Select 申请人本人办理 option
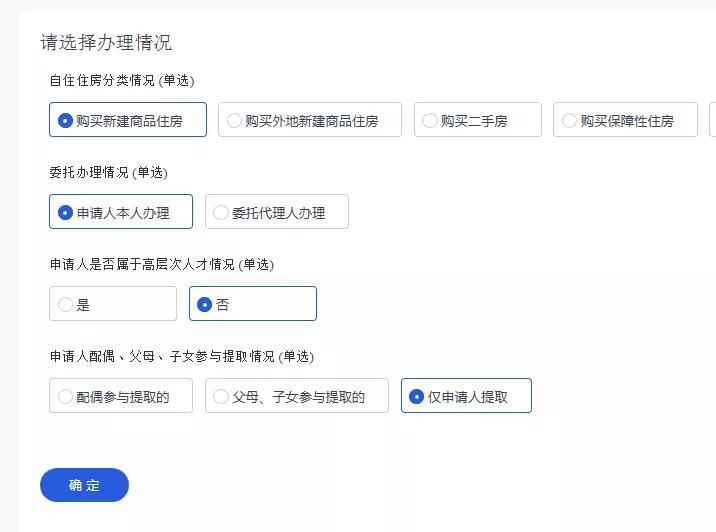 tap(121, 212)
